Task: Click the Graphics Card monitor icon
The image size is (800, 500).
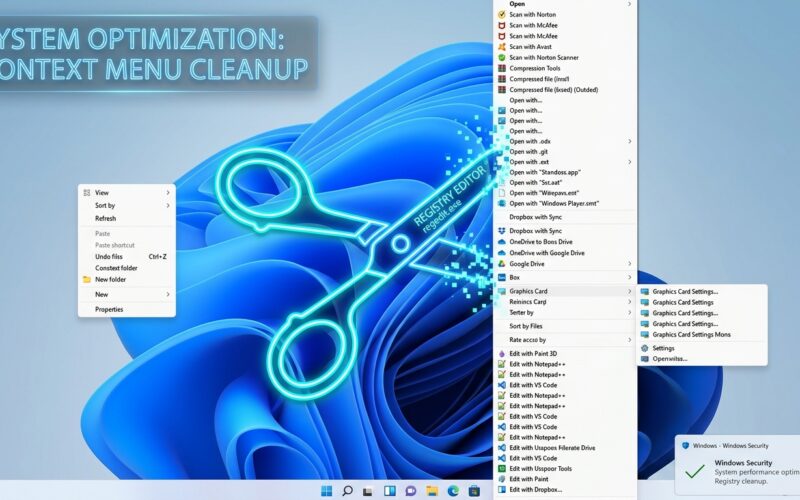Action: [x=502, y=291]
